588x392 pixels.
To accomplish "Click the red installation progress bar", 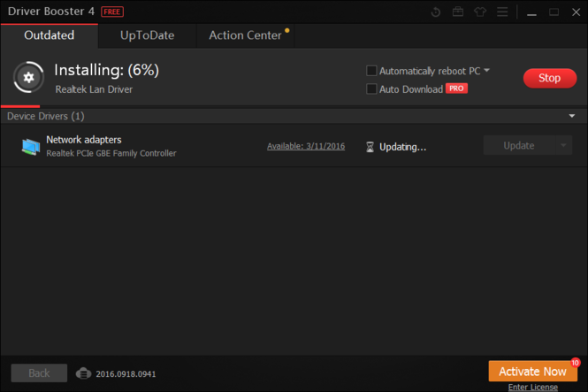I will click(x=20, y=106).
